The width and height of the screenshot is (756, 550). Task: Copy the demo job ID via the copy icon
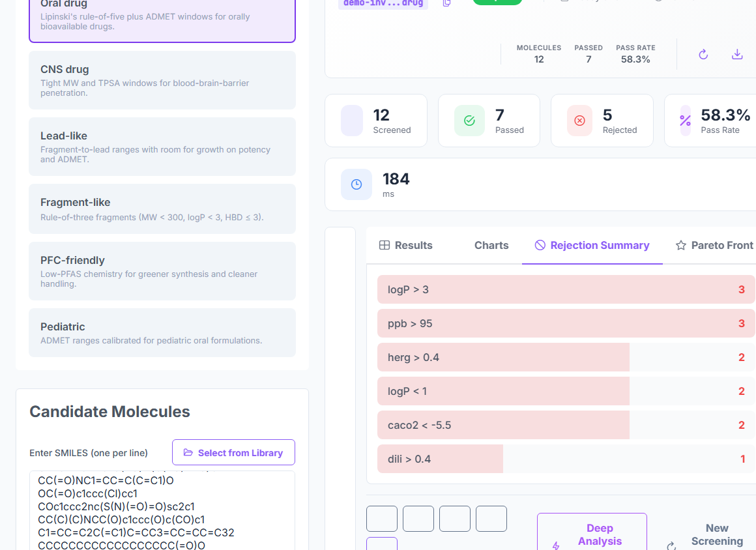pos(446,3)
